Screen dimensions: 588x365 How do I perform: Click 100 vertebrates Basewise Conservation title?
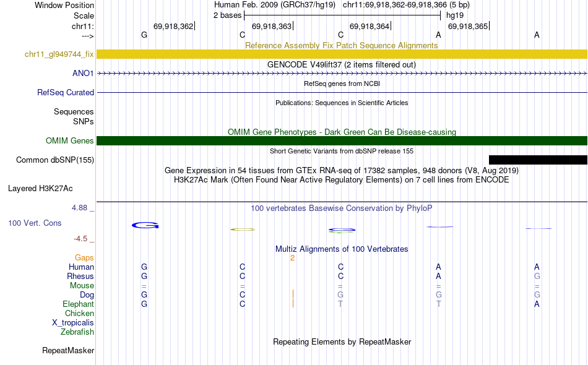coord(342,208)
